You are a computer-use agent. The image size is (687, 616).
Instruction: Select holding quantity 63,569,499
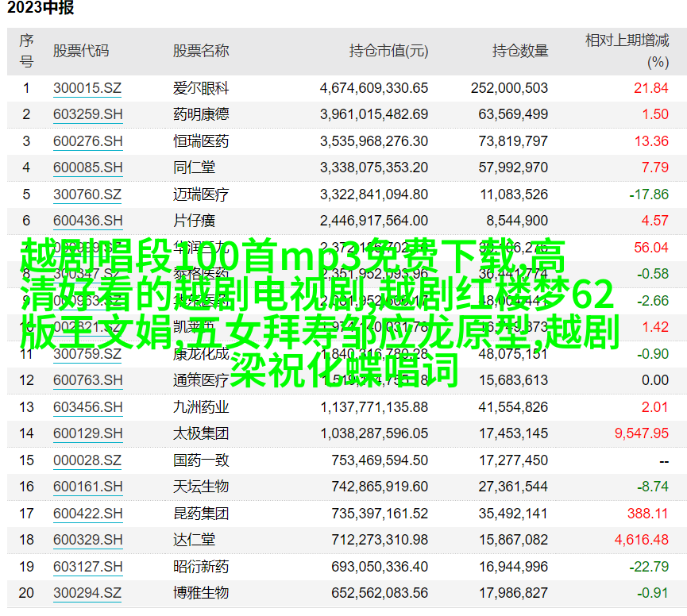[513, 115]
